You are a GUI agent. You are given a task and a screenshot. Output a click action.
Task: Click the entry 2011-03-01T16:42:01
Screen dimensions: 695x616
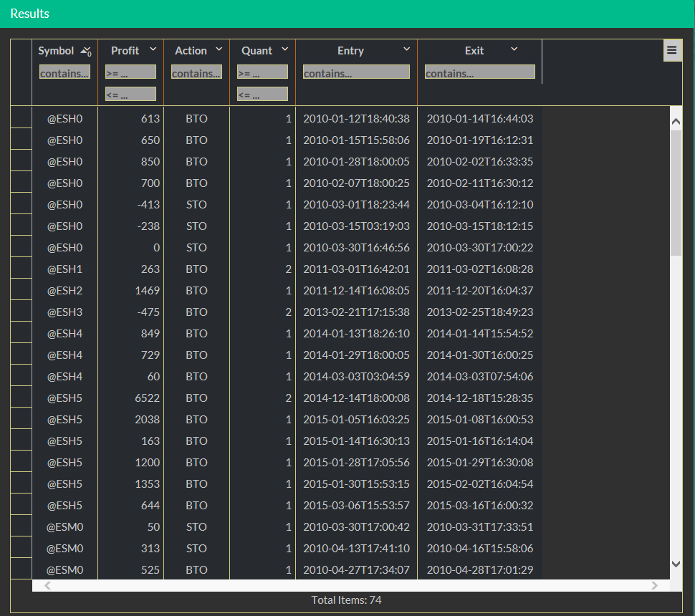pyautogui.click(x=356, y=269)
